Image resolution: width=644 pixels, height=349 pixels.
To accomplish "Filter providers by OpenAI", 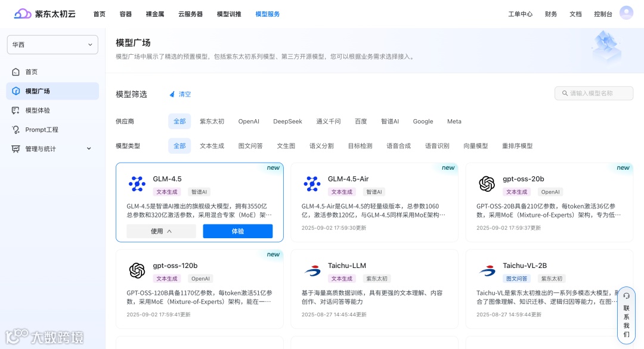I will point(249,121).
